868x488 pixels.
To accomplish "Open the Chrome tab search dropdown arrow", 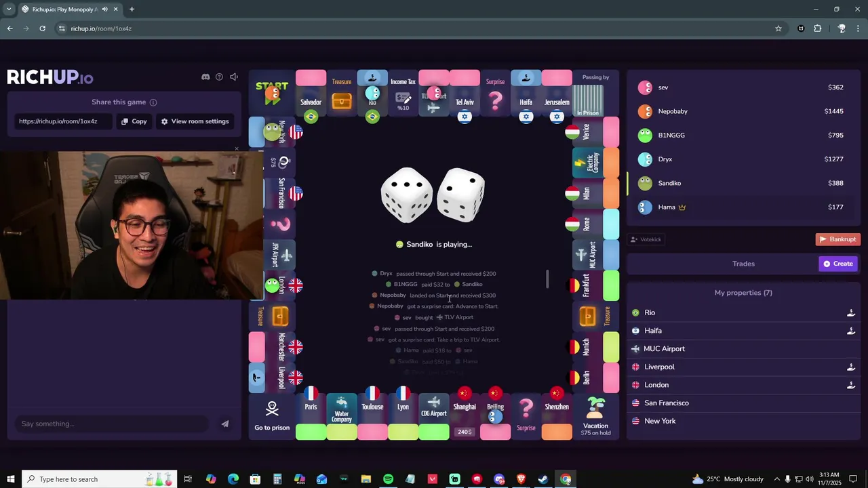I will pyautogui.click(x=9, y=9).
